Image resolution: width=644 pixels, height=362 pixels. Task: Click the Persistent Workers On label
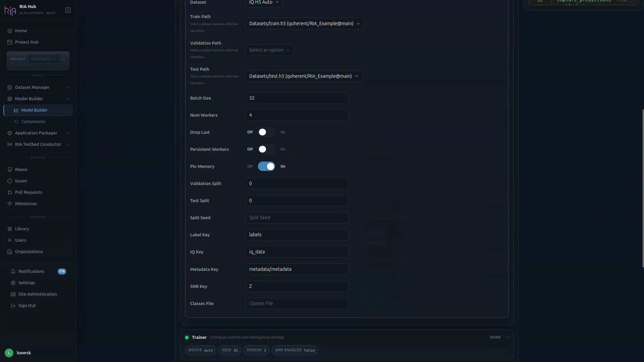283,149
